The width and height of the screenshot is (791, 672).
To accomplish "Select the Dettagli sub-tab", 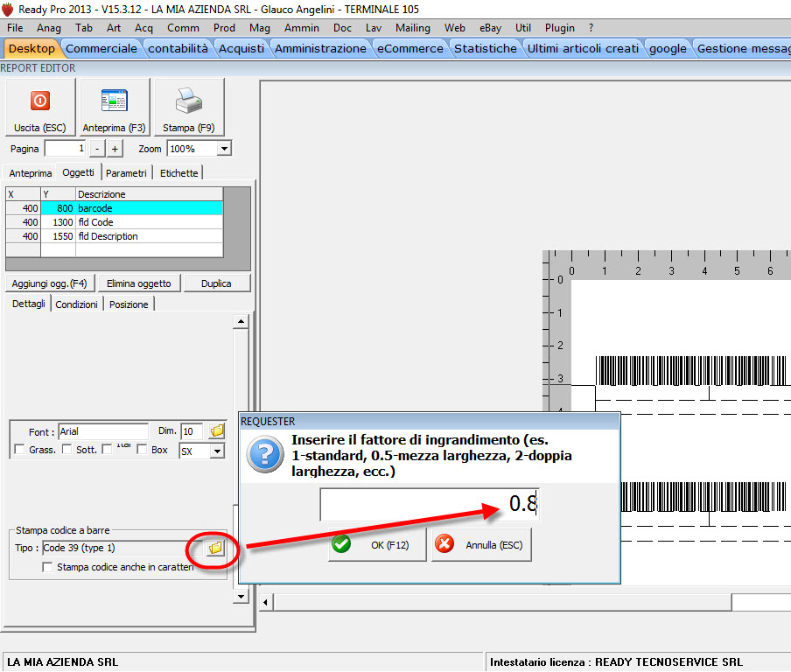I will (28, 304).
